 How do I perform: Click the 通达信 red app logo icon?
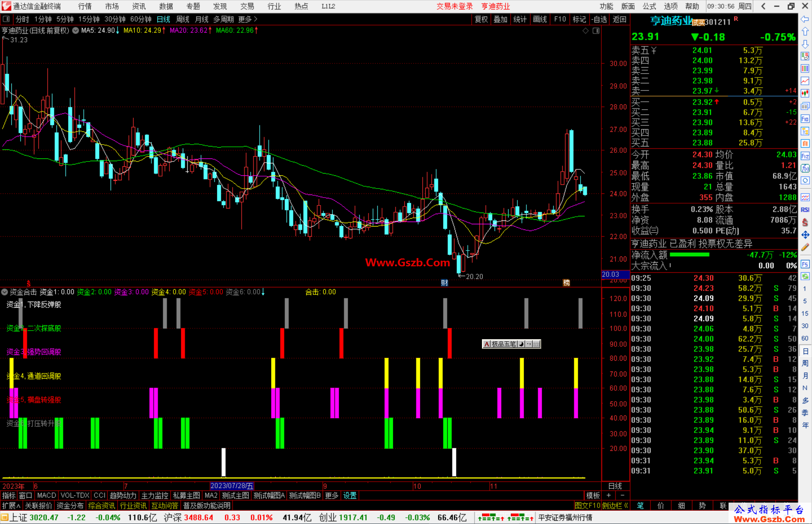(6, 6)
